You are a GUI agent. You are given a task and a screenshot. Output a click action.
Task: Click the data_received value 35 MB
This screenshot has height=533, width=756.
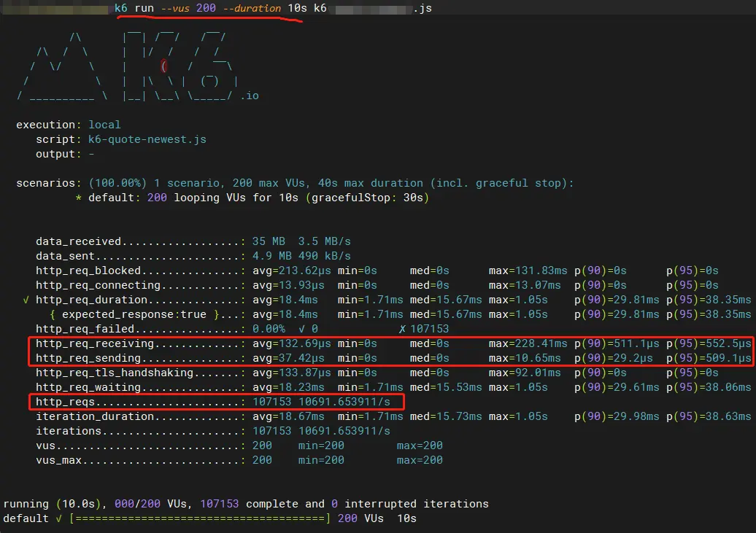point(269,241)
